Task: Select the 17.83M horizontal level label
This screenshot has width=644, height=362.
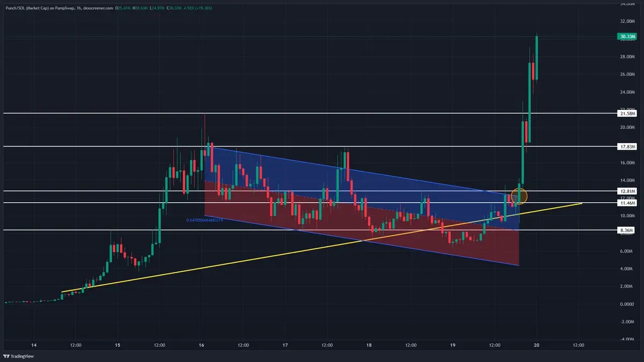Action: (x=627, y=146)
